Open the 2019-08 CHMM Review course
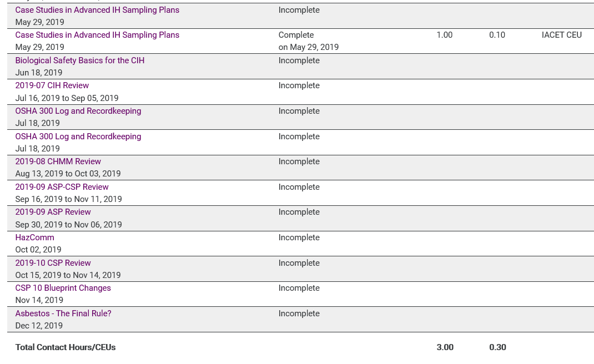 click(x=58, y=161)
